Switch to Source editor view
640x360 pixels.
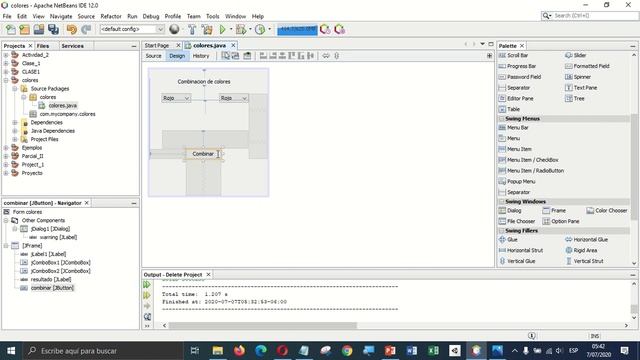(153, 56)
